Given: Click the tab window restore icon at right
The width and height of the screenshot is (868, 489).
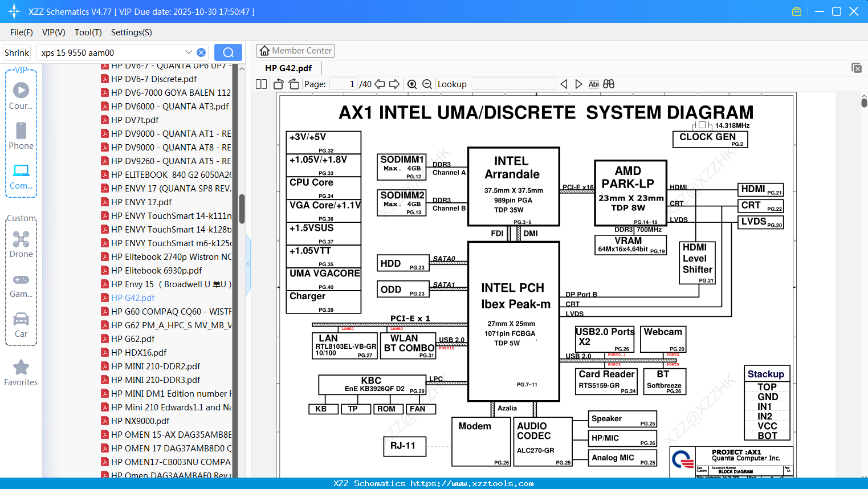Looking at the screenshot, I should tap(857, 68).
